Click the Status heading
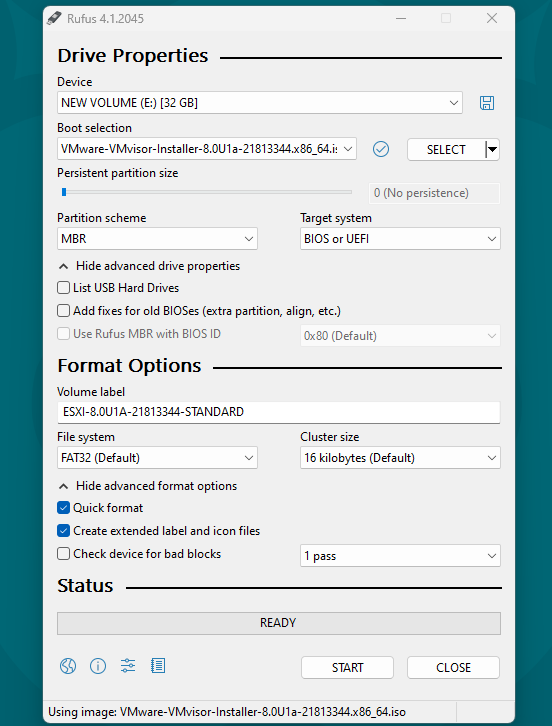552x726 pixels. click(x=85, y=586)
